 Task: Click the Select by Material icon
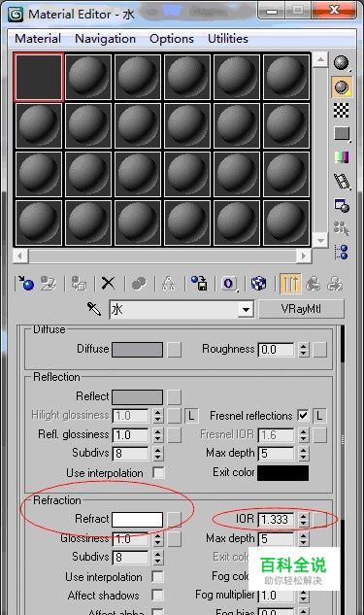point(342,228)
